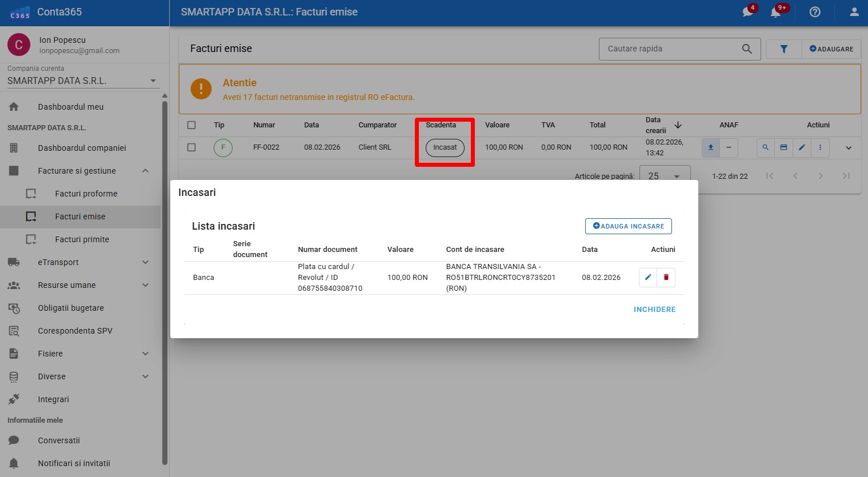
Task: Open the current company dropdown SMARTAPP DATA S.R.L.
Action: [x=81, y=81]
